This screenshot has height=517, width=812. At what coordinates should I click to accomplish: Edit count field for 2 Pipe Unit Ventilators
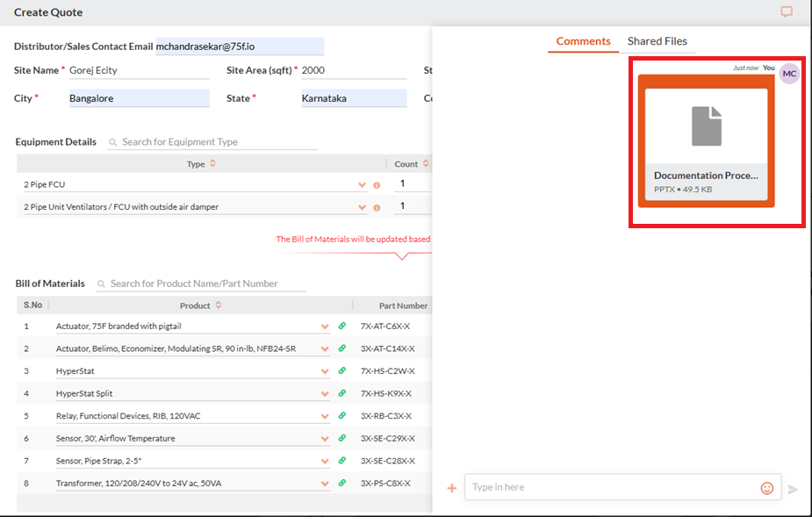[413, 205]
